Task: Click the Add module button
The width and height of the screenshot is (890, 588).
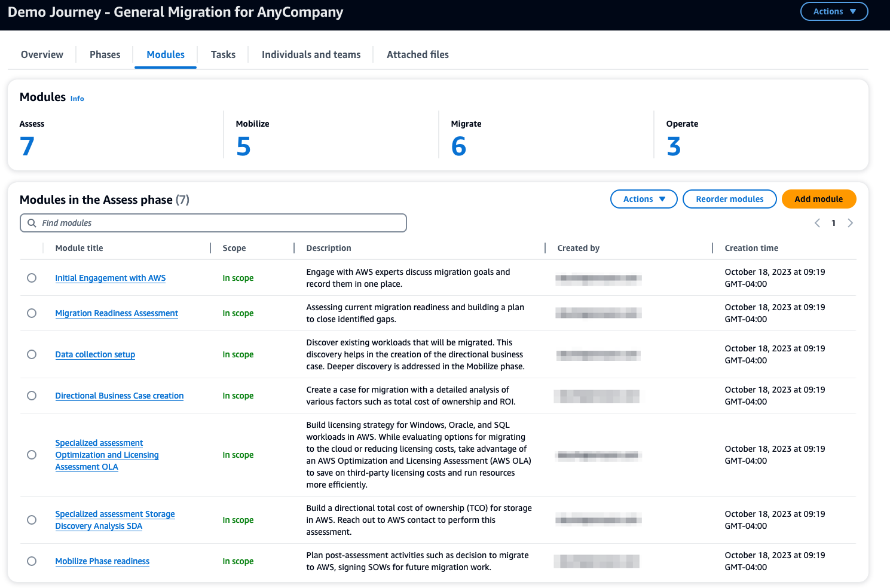Action: pos(818,198)
